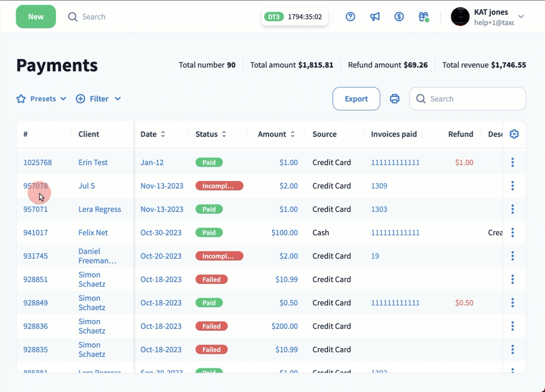Click the KAT jones profile avatar
Image resolution: width=545 pixels, height=392 pixels.
click(460, 17)
